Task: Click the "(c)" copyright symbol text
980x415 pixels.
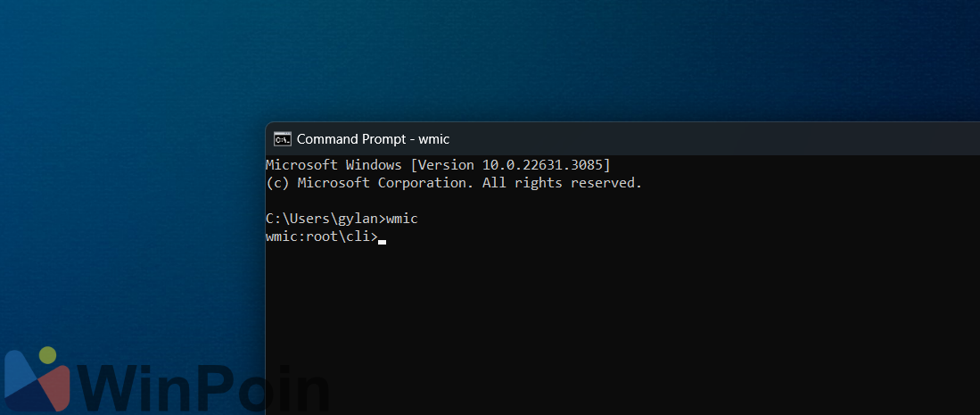Action: [x=277, y=183]
